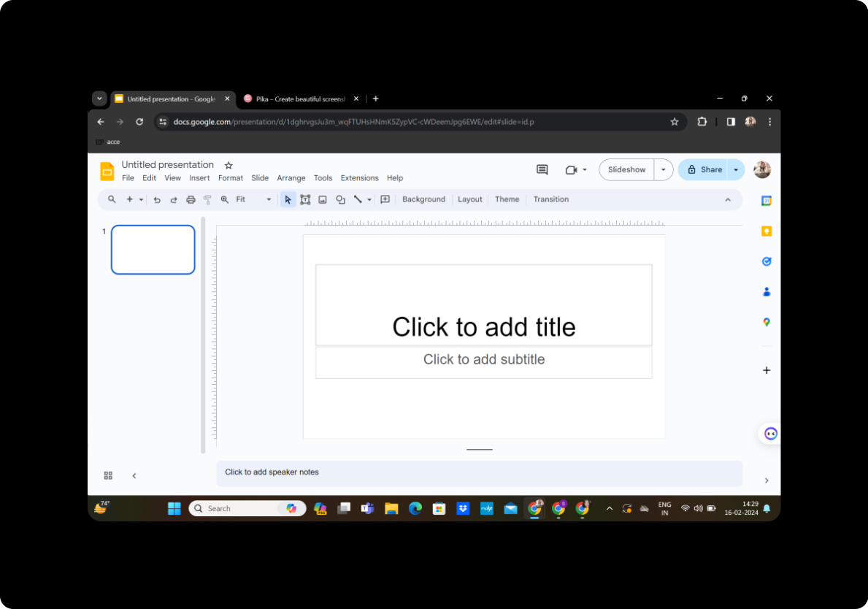Choose the Select arrow cursor tool
Image resolution: width=868 pixels, height=609 pixels.
[x=288, y=200]
